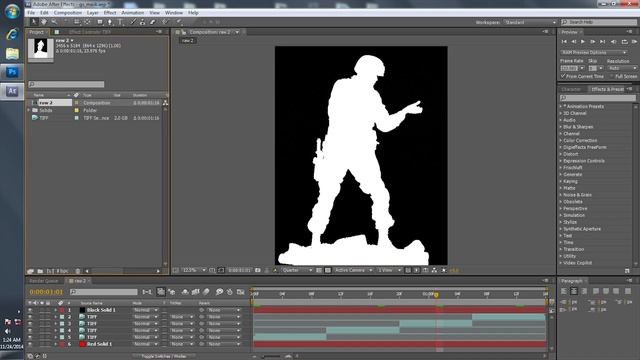Select the Eraser tool
This screenshot has height=360, width=640.
pyautogui.click(x=153, y=22)
